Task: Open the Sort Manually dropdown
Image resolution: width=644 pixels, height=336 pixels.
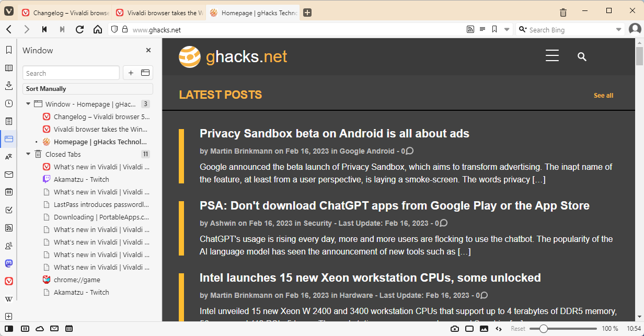Action: 88,89
